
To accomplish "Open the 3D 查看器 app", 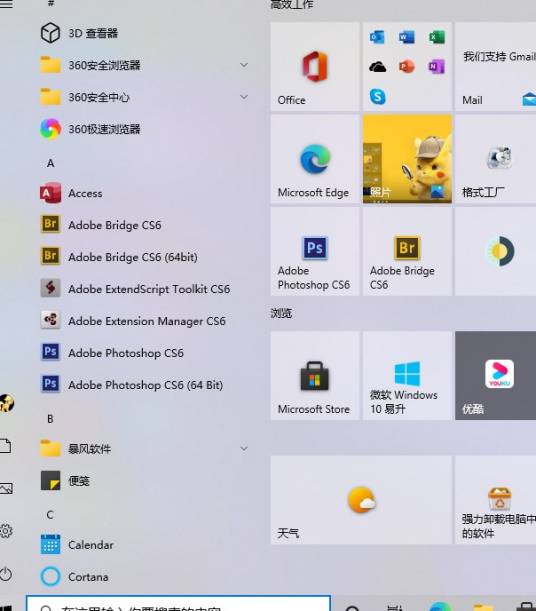I will click(x=145, y=33).
